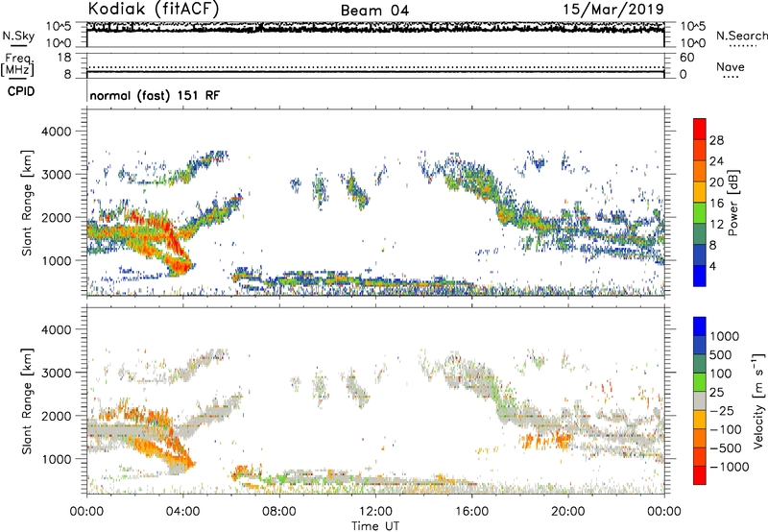Click the "Nave" legend label
The image size is (768, 532).
click(x=731, y=66)
